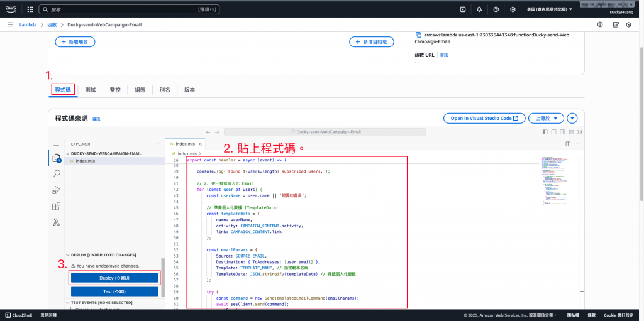Go back with the editor left arrow
Screen dimensions: 644x321
point(208,132)
